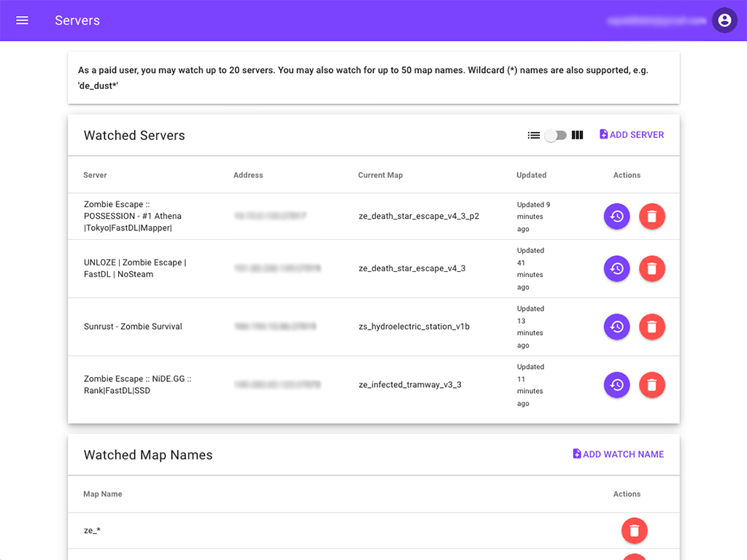
Task: Refresh the NiDE.GG Rank FastDL server
Action: [x=616, y=385]
